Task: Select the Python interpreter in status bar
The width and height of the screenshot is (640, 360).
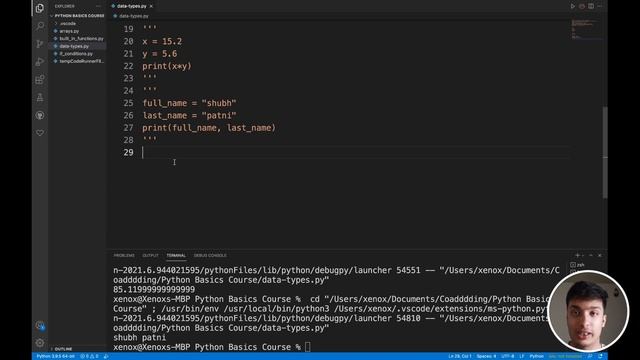Action: [x=56, y=356]
